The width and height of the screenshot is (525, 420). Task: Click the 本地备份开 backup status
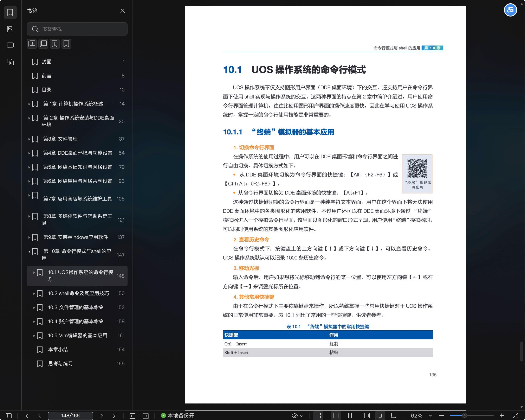click(177, 416)
